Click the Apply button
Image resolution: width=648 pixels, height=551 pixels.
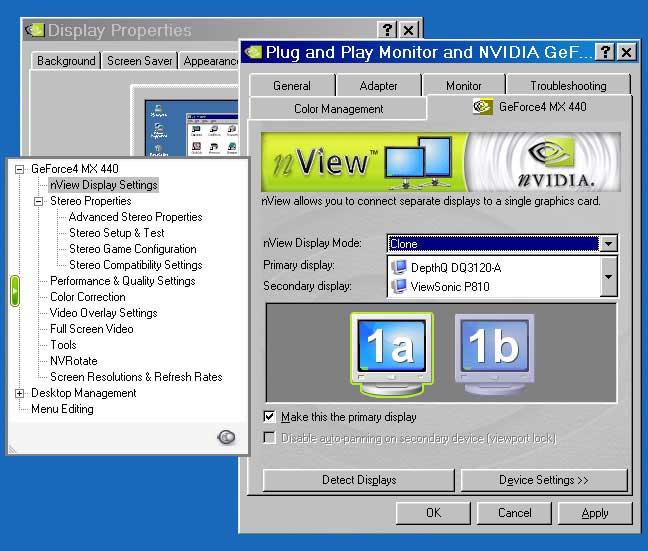coord(595,513)
